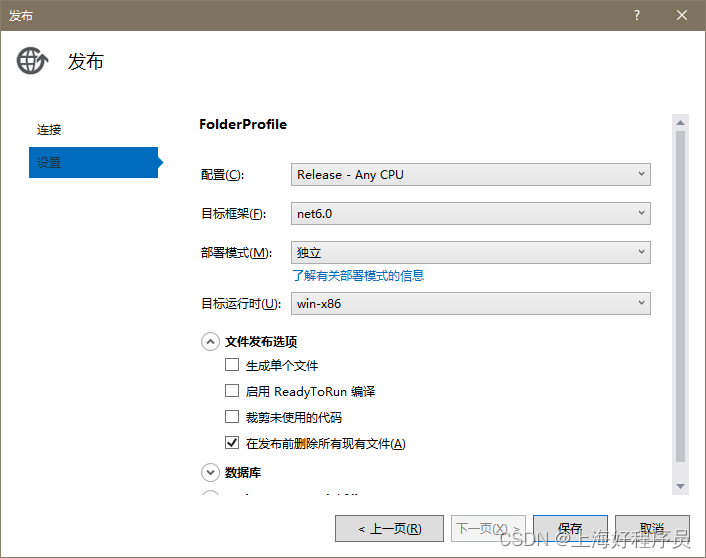Open the 部署模式 独立 dropdown
706x558 pixels.
coord(471,253)
